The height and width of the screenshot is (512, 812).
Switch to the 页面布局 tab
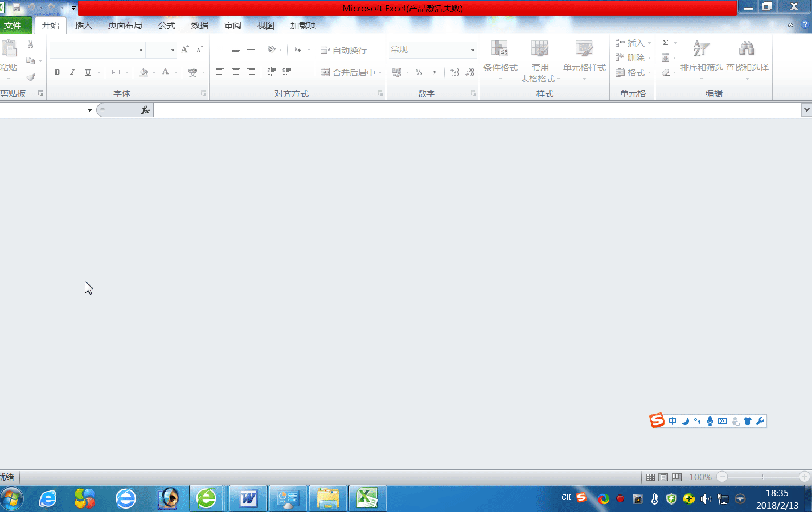coord(125,25)
